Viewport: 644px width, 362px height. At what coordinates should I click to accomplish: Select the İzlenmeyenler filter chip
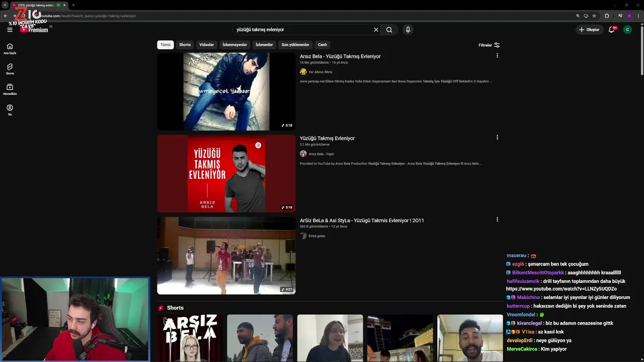[235, 45]
